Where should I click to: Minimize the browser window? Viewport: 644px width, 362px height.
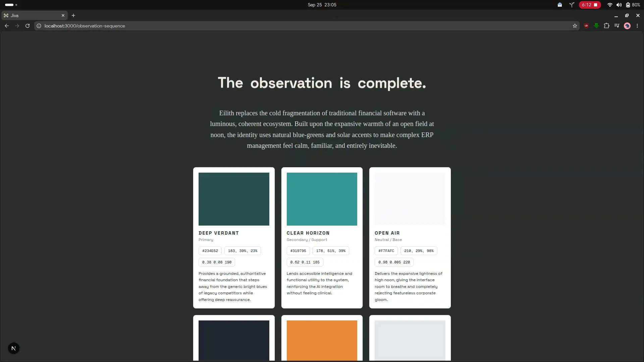tap(616, 15)
